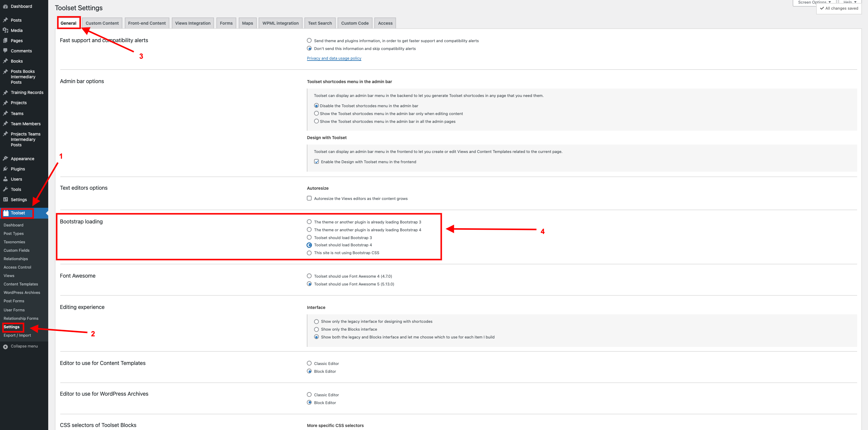The image size is (868, 430).
Task: Expand the Screen Options dropdown
Action: coord(814,2)
